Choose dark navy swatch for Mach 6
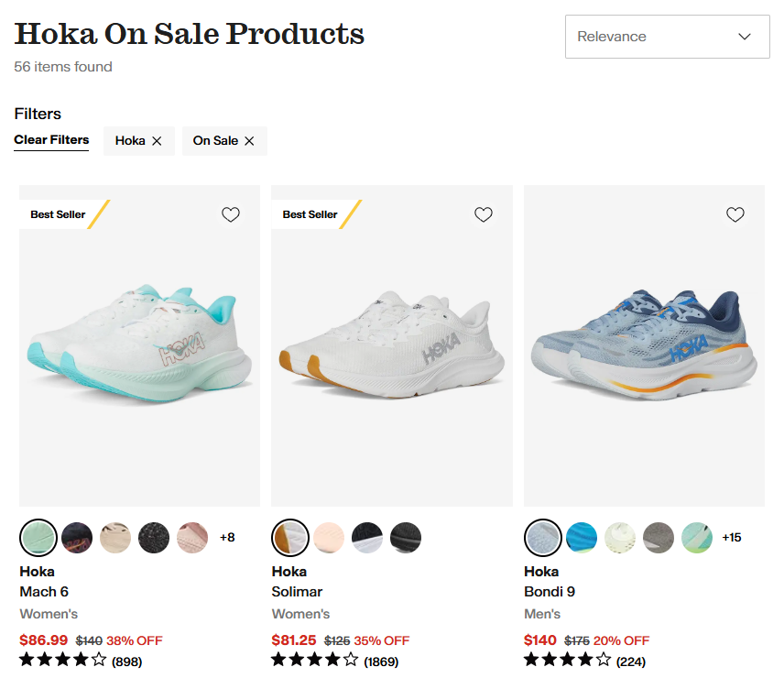The width and height of the screenshot is (784, 678). coord(77,537)
